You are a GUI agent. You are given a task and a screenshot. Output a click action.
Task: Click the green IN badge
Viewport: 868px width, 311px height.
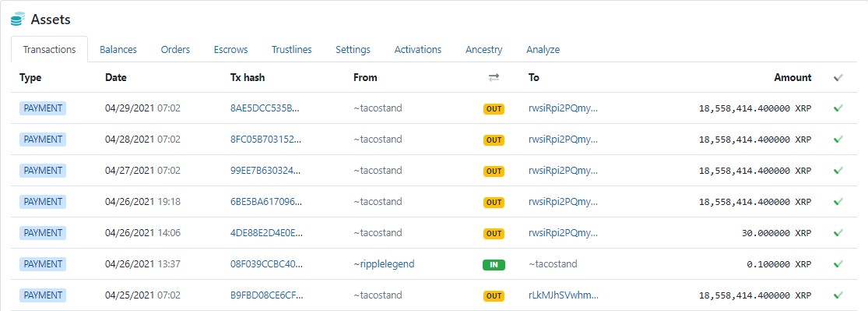pos(494,264)
